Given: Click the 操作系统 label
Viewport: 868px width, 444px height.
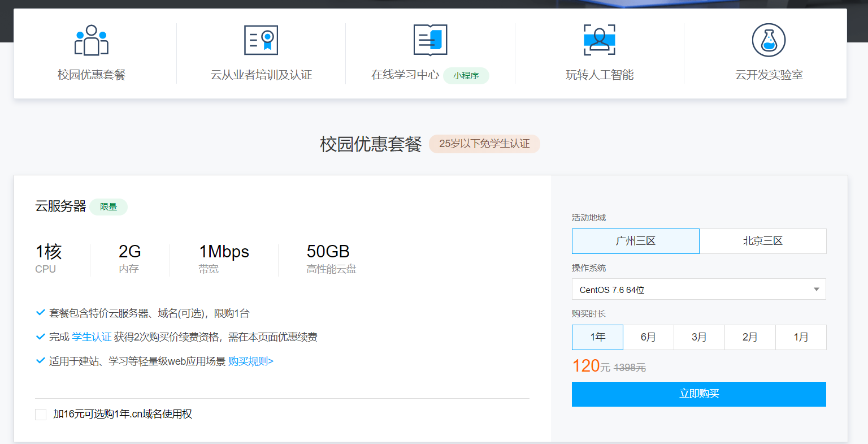Looking at the screenshot, I should click(589, 268).
